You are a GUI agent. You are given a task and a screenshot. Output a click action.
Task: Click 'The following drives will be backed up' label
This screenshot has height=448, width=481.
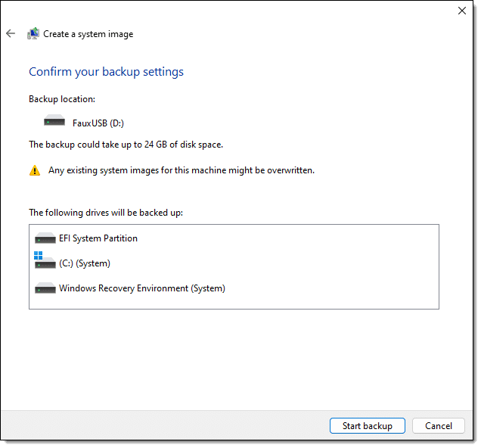point(106,213)
